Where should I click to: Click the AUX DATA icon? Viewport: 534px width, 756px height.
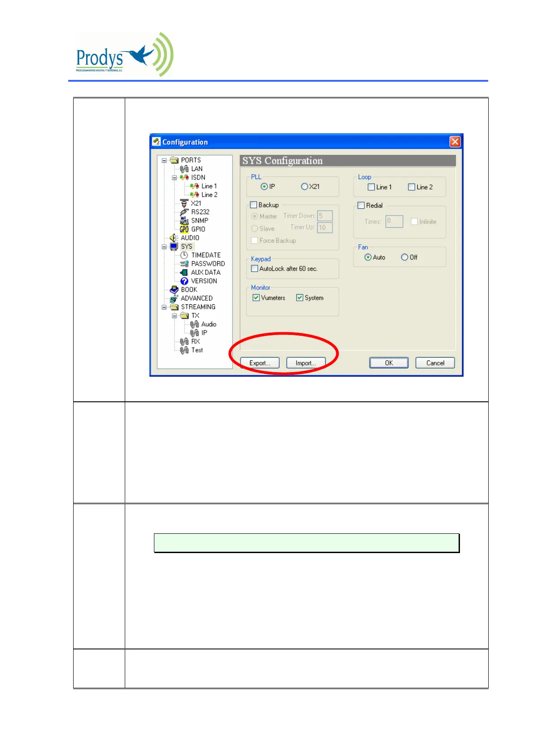click(x=184, y=273)
